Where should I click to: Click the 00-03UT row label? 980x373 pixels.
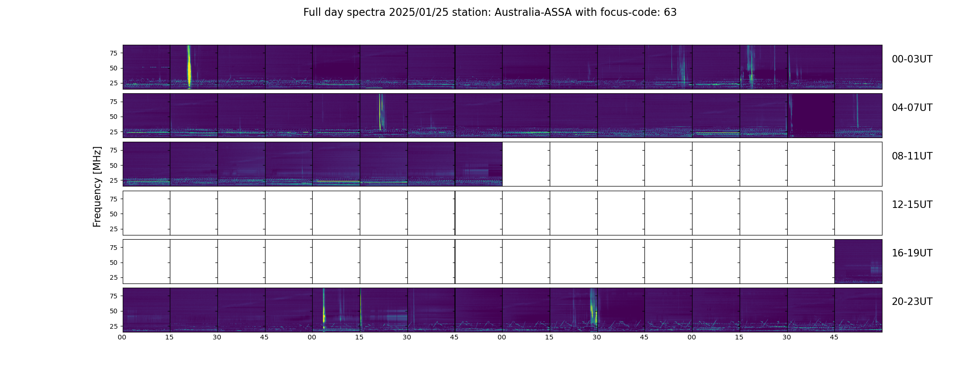[x=912, y=59]
